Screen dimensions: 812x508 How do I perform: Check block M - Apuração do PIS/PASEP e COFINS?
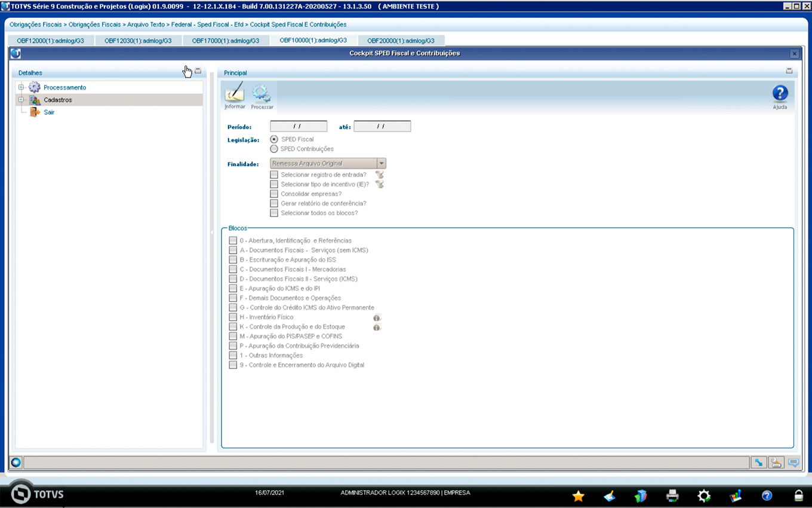pyautogui.click(x=233, y=336)
